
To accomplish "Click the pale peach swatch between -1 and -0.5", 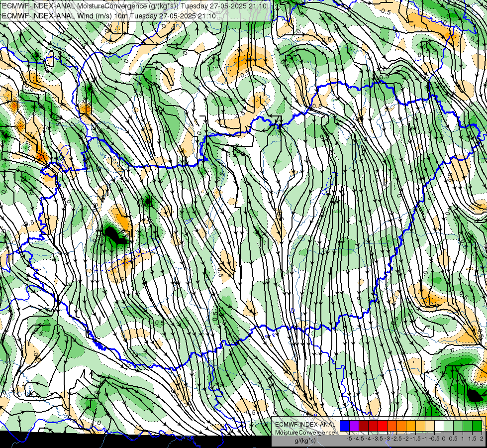I will point(429,426).
